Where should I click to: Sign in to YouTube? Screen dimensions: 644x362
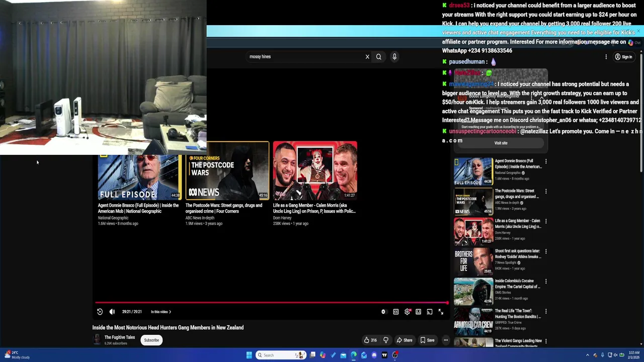(x=624, y=57)
